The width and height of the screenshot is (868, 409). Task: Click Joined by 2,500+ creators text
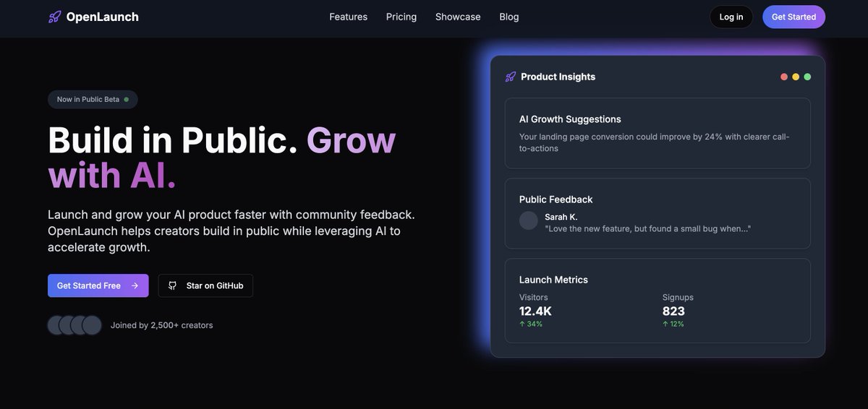[x=162, y=325]
